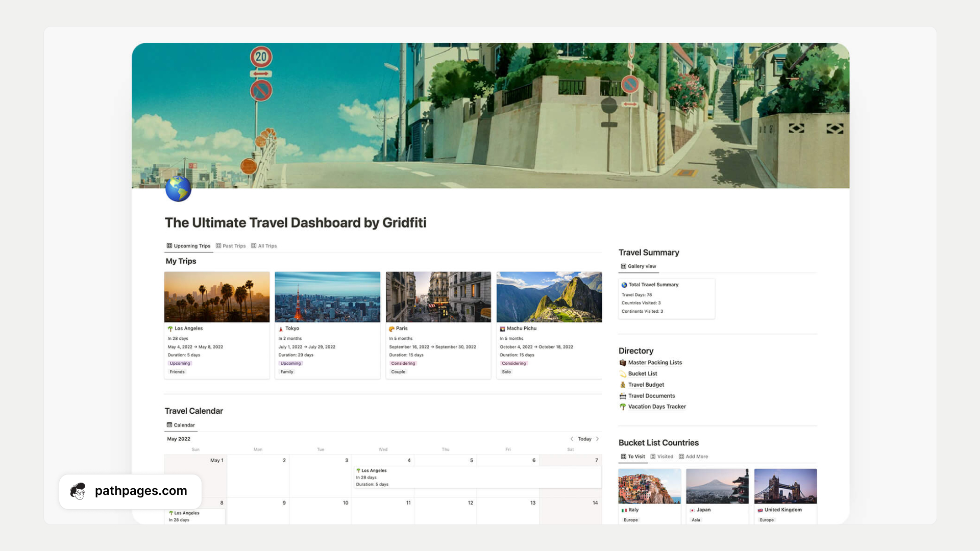
Task: Select the Considering tag on Paris card
Action: (403, 363)
